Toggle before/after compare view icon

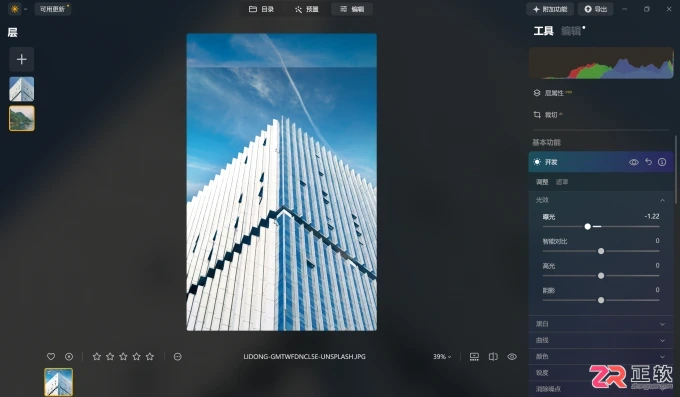493,357
